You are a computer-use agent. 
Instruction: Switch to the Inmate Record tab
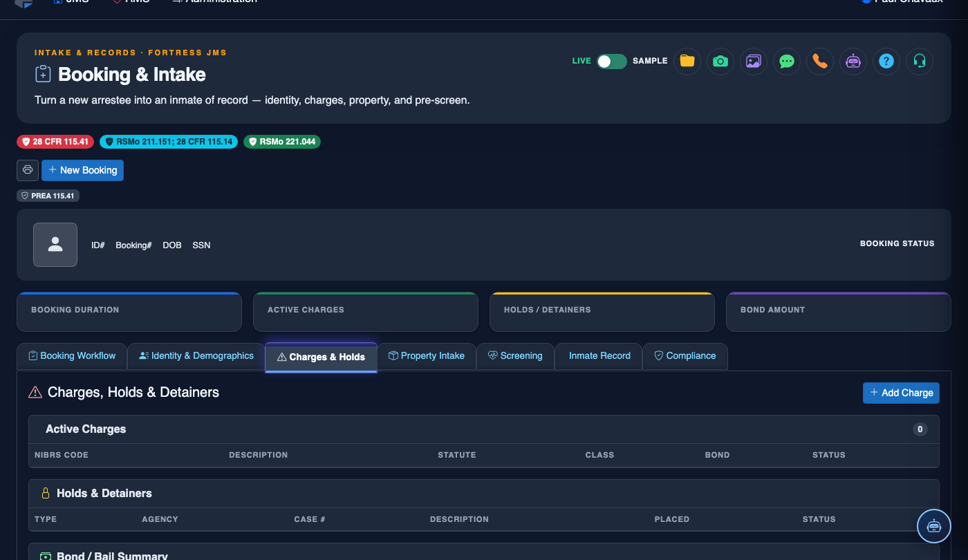(599, 356)
